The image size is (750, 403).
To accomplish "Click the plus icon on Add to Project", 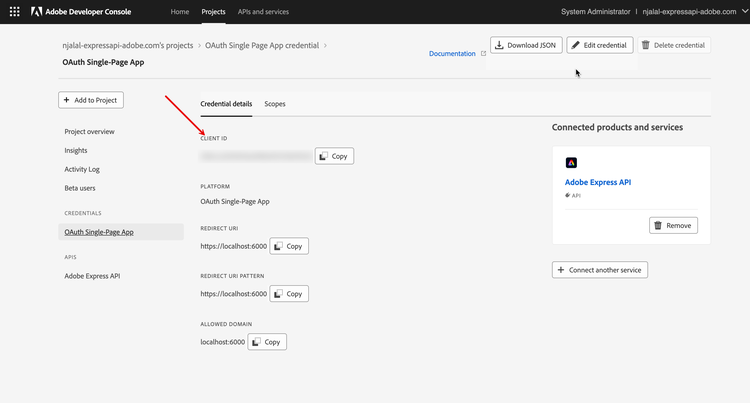I will 66,100.
